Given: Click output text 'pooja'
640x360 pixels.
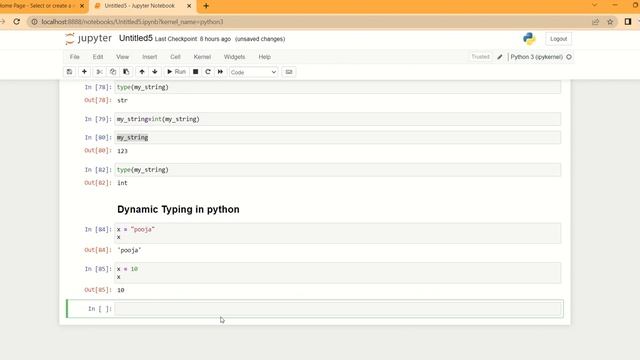Looking at the screenshot, I should click(129, 250).
